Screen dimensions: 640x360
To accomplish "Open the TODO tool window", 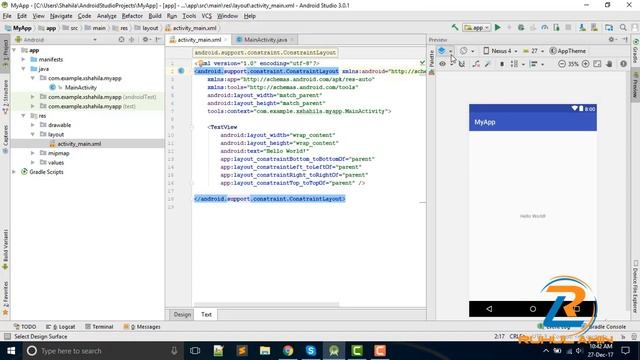I will [x=24, y=327].
